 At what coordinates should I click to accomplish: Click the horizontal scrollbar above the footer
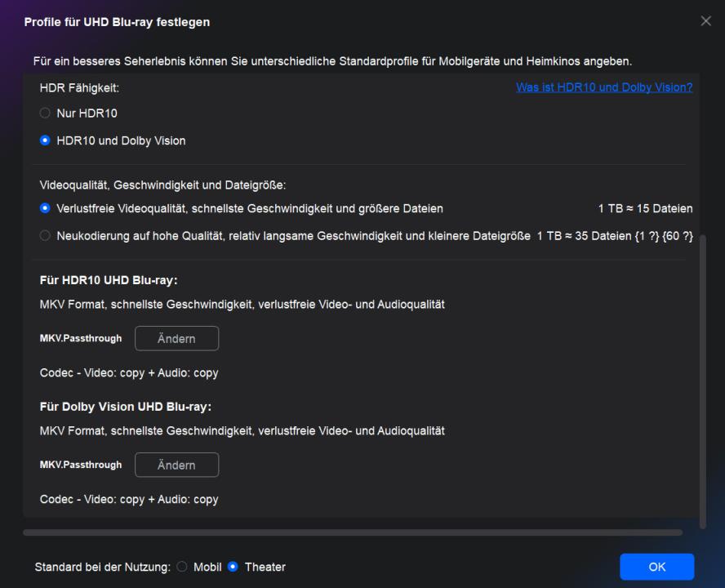click(353, 532)
